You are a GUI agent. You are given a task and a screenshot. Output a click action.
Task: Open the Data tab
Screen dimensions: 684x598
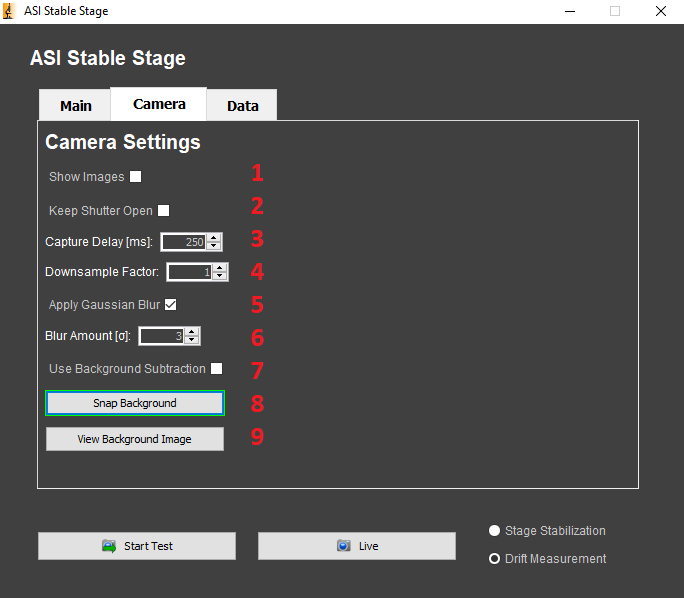(x=242, y=106)
